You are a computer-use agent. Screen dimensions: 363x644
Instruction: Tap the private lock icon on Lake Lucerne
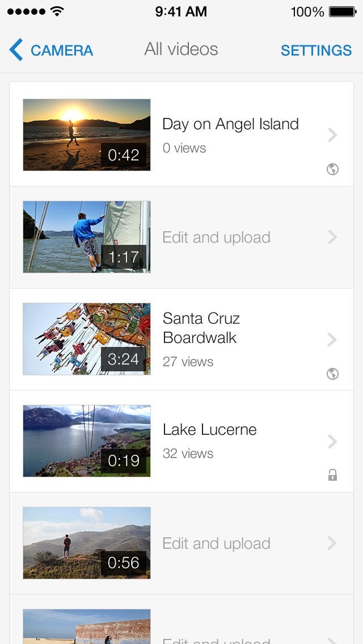(333, 475)
